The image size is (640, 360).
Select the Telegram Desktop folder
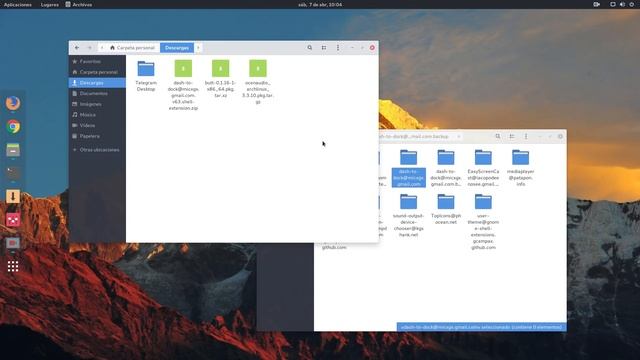(x=146, y=76)
